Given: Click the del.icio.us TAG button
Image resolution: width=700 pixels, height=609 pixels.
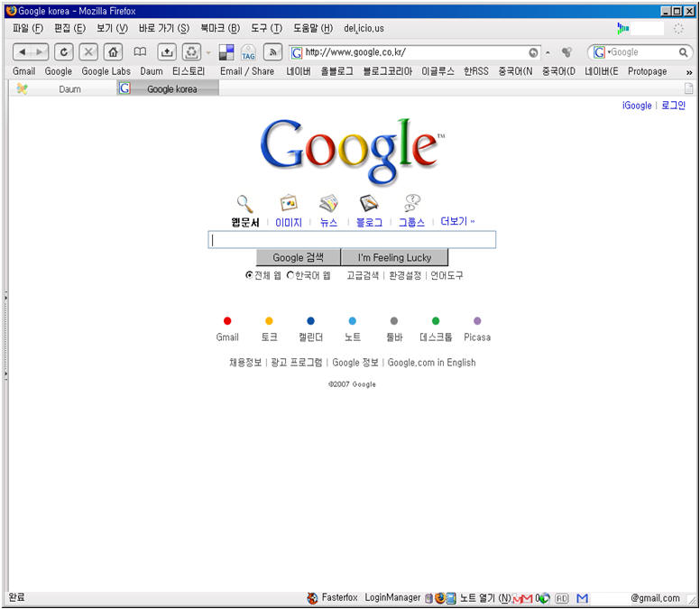Looking at the screenshot, I should [248, 52].
